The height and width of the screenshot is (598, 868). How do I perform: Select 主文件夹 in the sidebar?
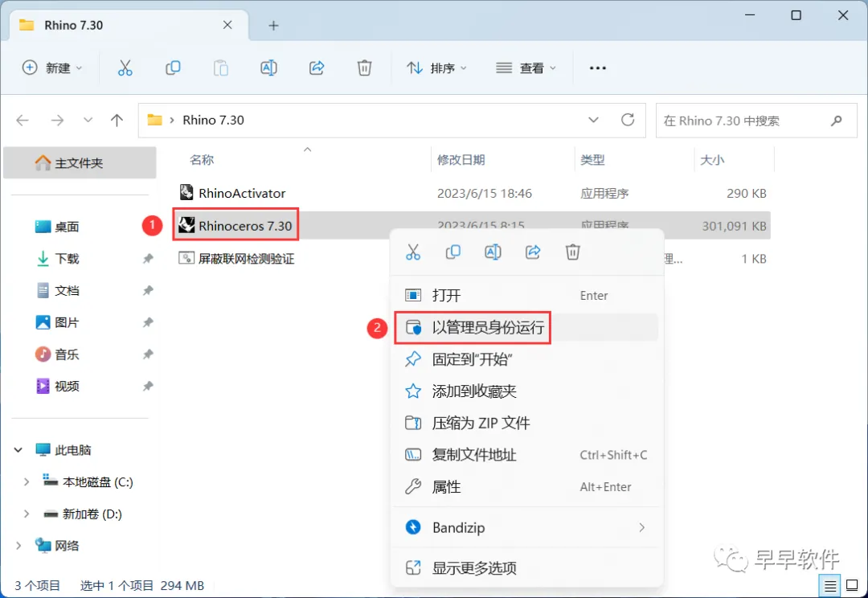(80, 163)
